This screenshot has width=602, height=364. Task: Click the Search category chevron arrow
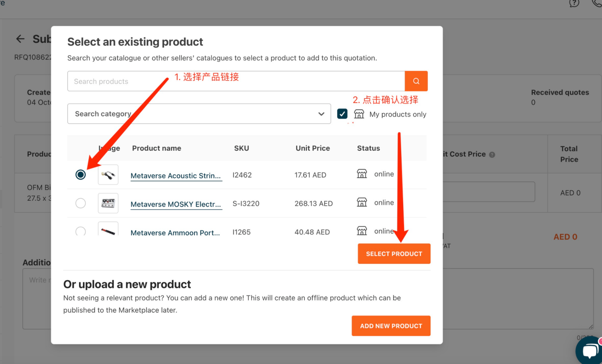tap(321, 114)
